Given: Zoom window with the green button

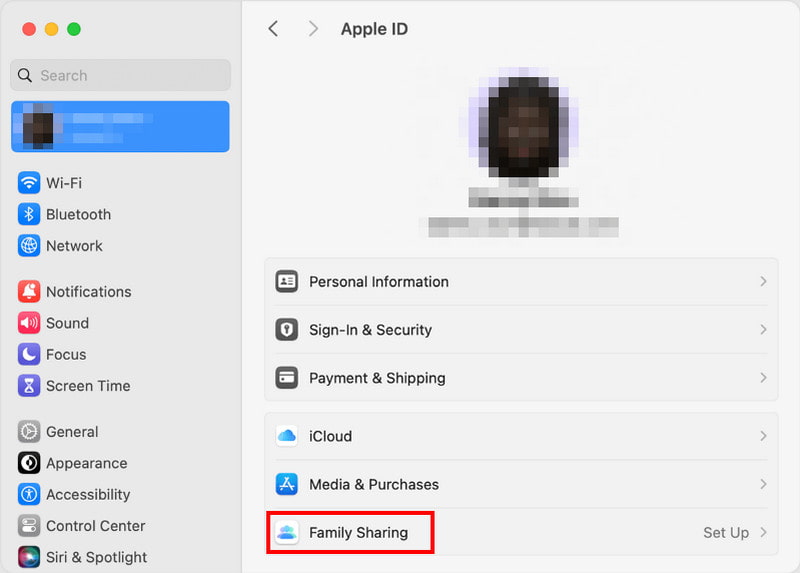Looking at the screenshot, I should tap(74, 29).
